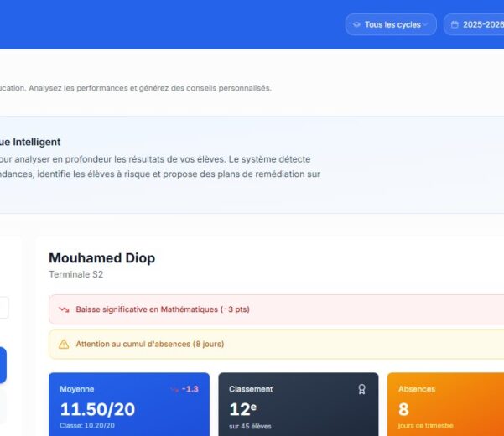Click the 11.50/20 average value
This screenshot has width=504, height=436.
point(97,409)
